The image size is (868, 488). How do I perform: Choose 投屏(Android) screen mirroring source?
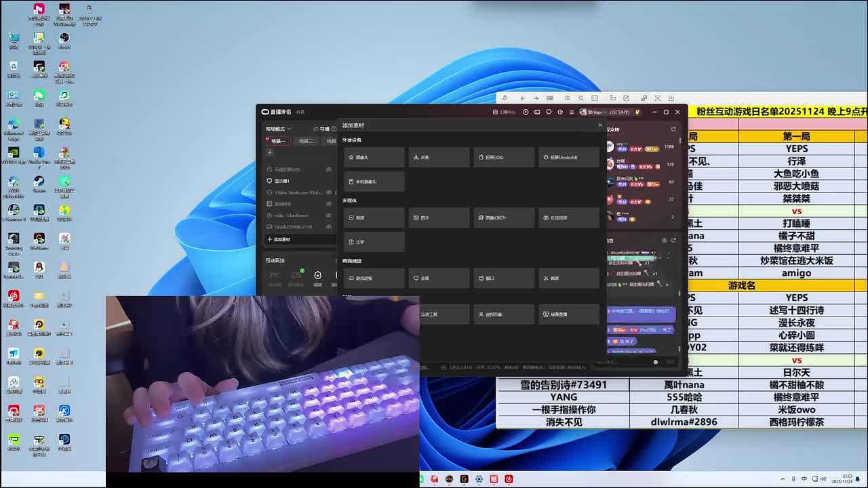[569, 157]
